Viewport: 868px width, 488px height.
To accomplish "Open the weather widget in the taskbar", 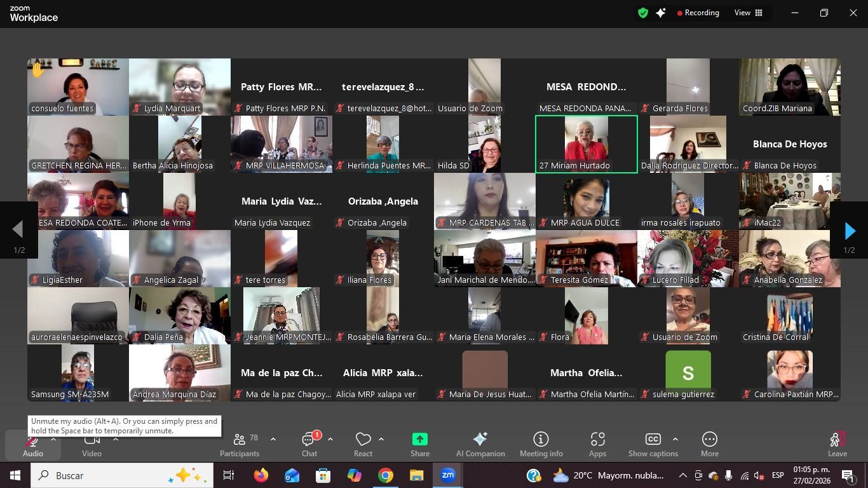I will click(608, 475).
